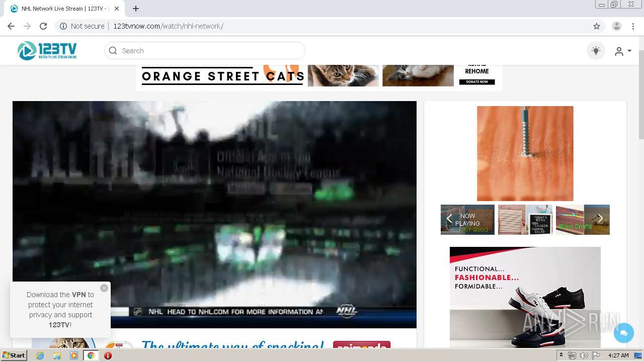
Task: Switch to Chrome in taskbar
Action: click(x=91, y=355)
